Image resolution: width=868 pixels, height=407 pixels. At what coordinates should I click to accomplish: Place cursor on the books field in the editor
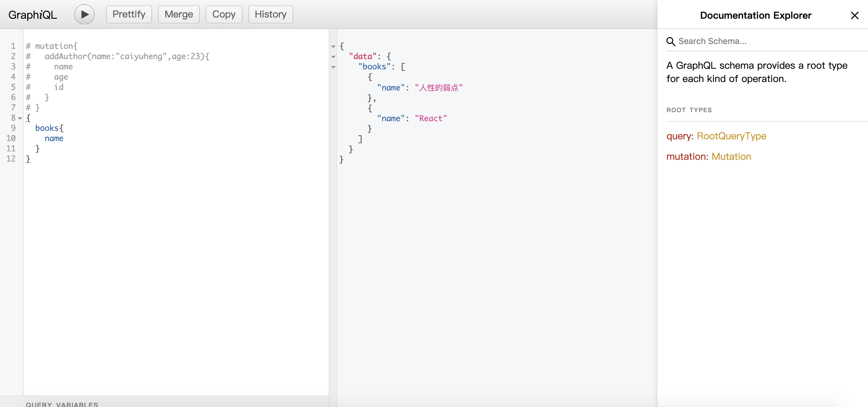[47, 128]
